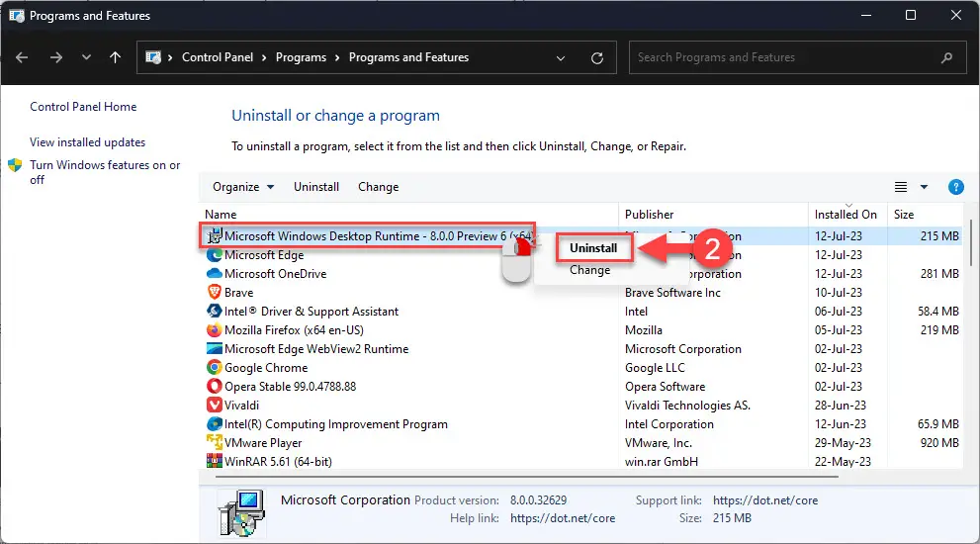
Task: Click the Programs and Features title icon
Action: pyautogui.click(x=16, y=16)
